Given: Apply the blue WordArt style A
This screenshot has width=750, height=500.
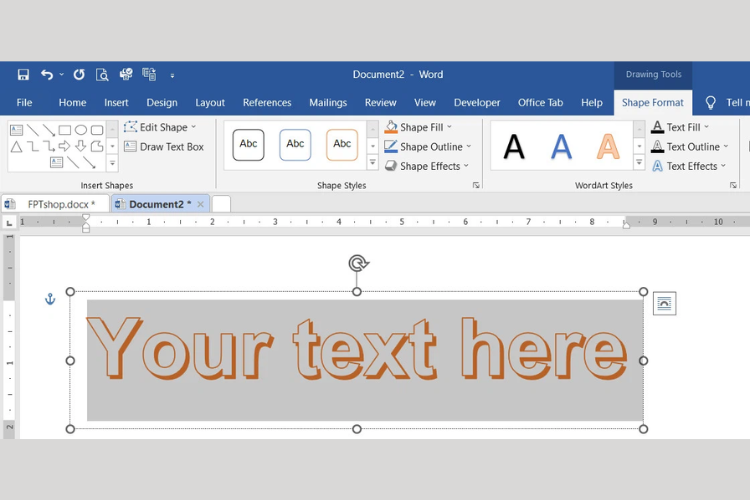Looking at the screenshot, I should click(x=561, y=146).
